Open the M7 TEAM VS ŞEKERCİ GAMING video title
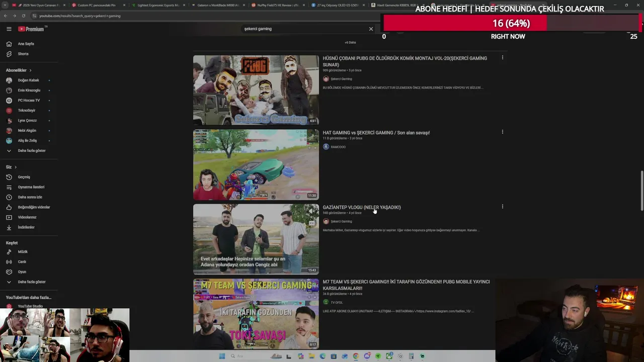Screen dimensions: 644x362 click(x=406, y=285)
